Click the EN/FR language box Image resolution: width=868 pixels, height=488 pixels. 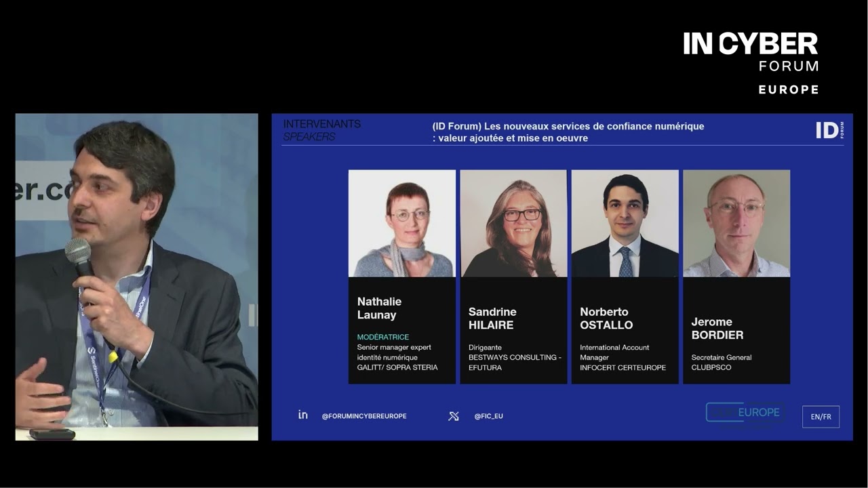click(821, 417)
